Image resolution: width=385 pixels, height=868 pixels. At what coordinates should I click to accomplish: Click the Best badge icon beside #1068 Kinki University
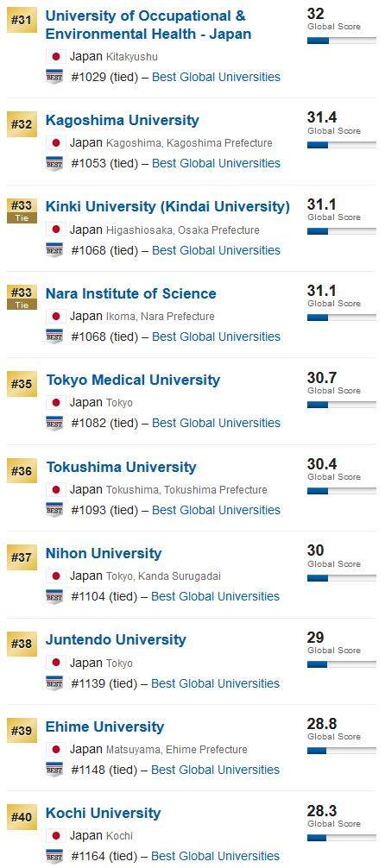coord(54,250)
